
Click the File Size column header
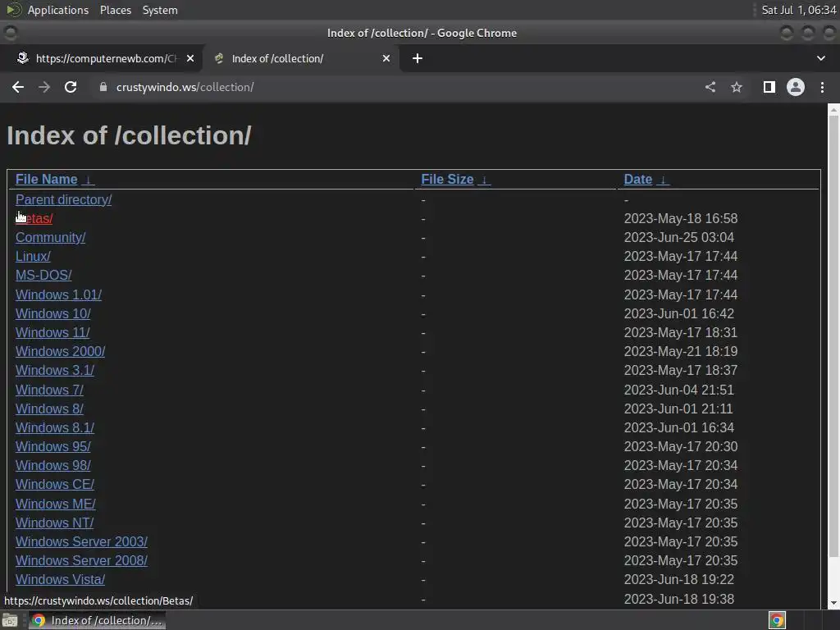pos(447,180)
